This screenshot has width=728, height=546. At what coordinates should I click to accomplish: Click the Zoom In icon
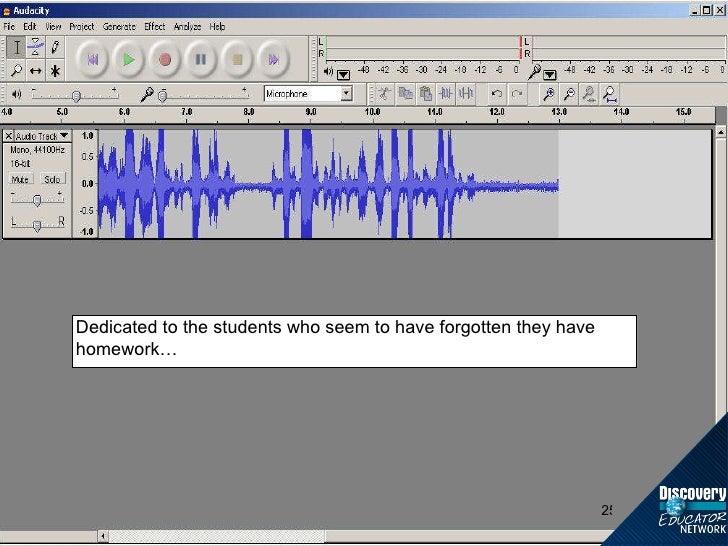549,94
